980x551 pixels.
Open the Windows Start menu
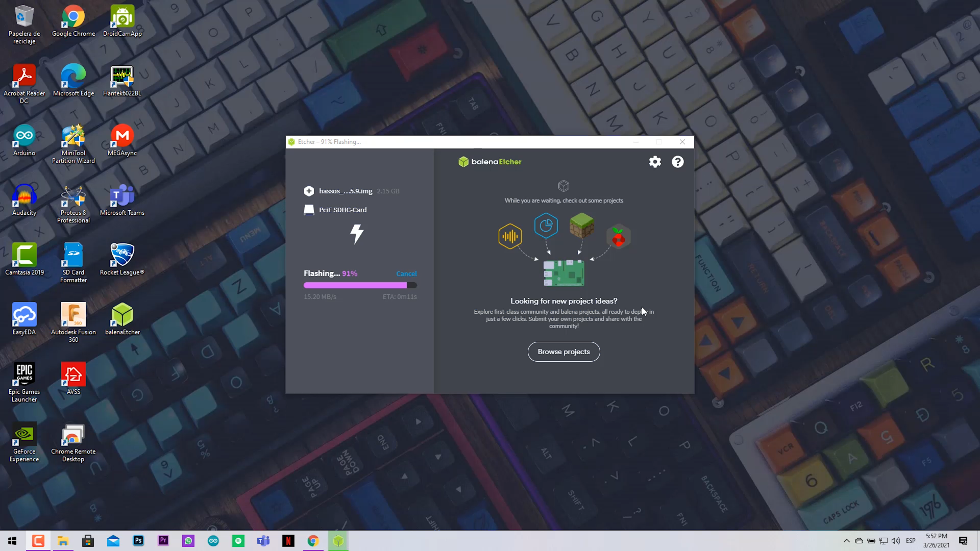[12, 541]
